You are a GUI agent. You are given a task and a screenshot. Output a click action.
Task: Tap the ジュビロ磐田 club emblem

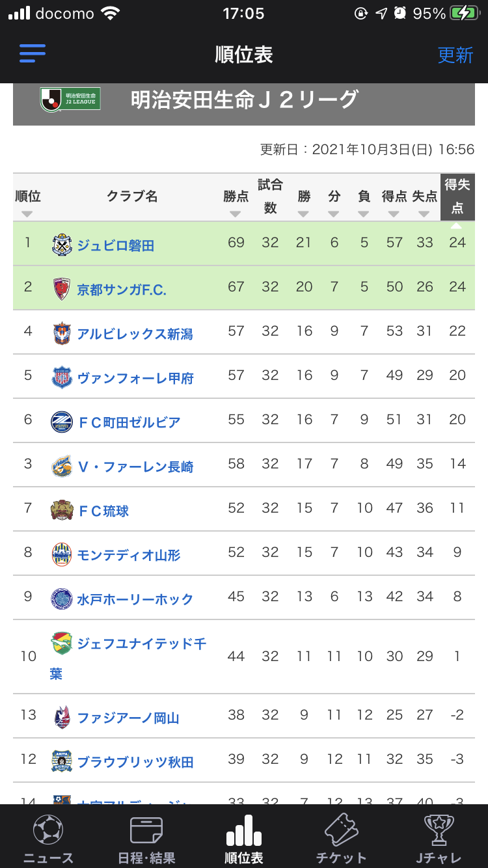pyautogui.click(x=62, y=245)
